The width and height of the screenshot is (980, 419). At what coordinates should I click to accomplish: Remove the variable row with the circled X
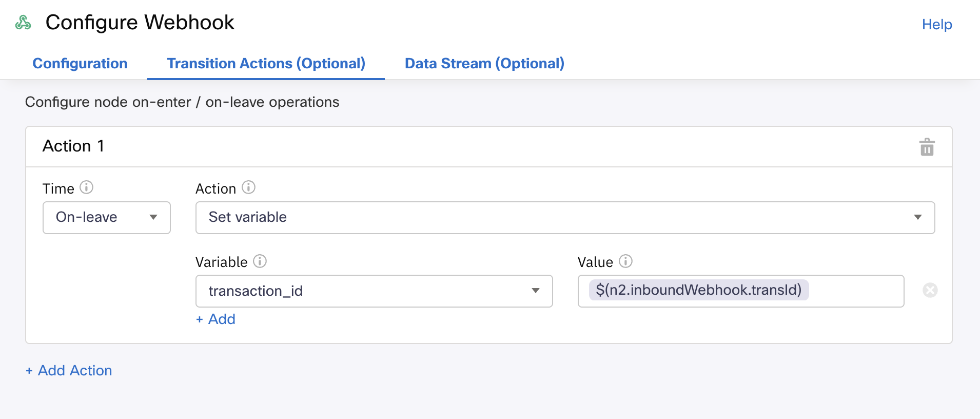click(x=930, y=291)
